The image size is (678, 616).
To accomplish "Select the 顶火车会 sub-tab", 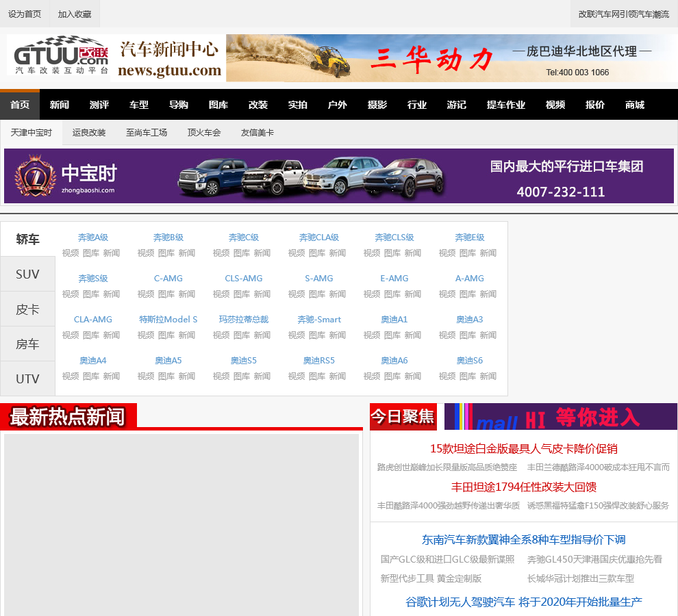I will (x=204, y=133).
